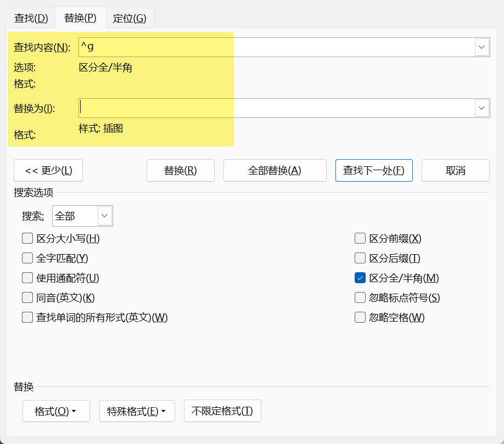Enable the 区分前缀(X) checkbox

(x=360, y=238)
